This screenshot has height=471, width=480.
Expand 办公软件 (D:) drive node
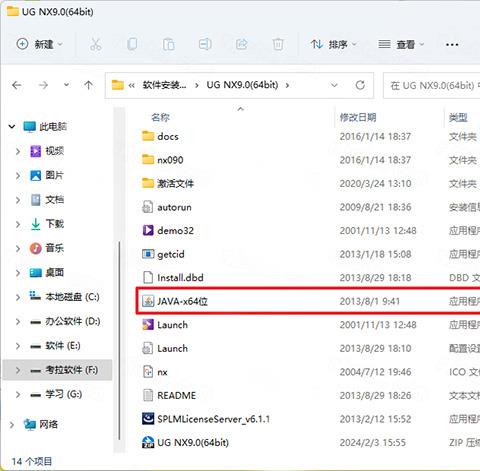point(18,321)
